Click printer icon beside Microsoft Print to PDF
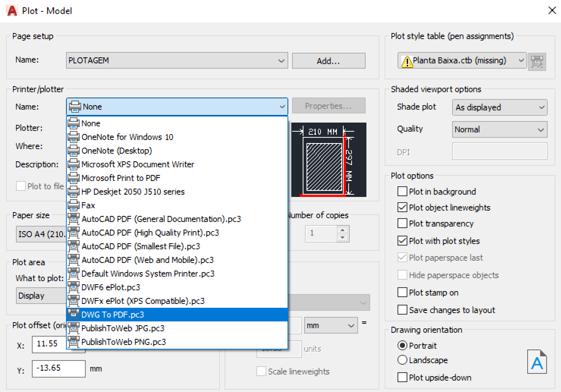 coord(74,178)
